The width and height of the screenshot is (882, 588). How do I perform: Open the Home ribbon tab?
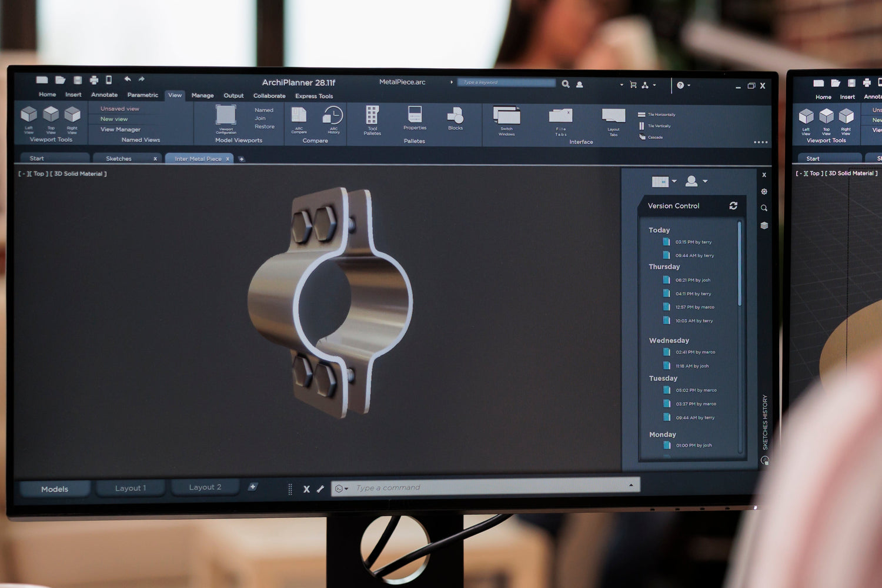tap(48, 95)
